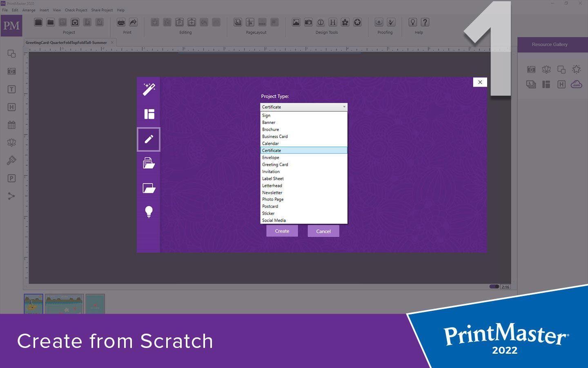Open the Print icon in the ribbon
The height and width of the screenshot is (368, 588).
click(x=120, y=22)
